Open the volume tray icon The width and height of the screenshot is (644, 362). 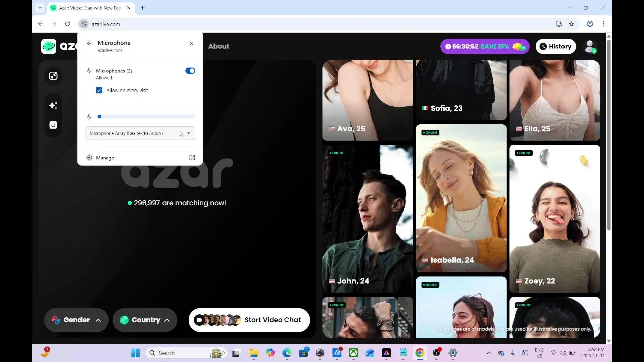(x=563, y=353)
